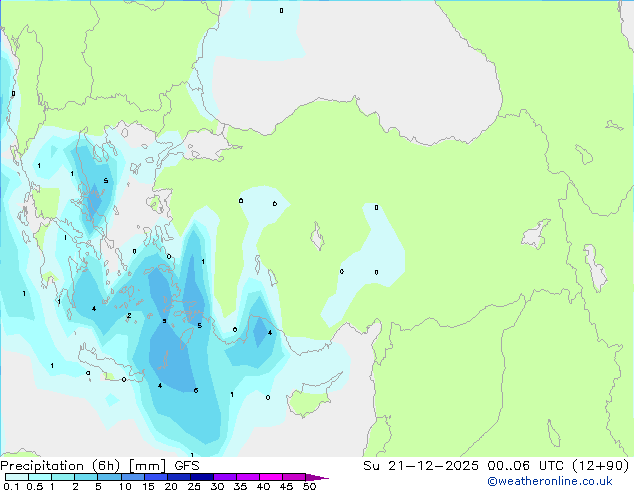634x490 pixels.
Task: Select the 40–45 mm magenta legend swatch
Action: 271,477
